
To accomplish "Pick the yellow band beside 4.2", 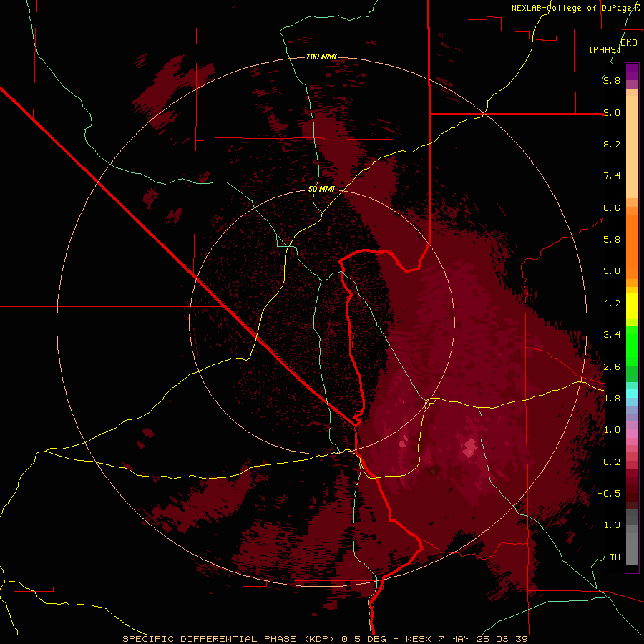I will point(632,306).
